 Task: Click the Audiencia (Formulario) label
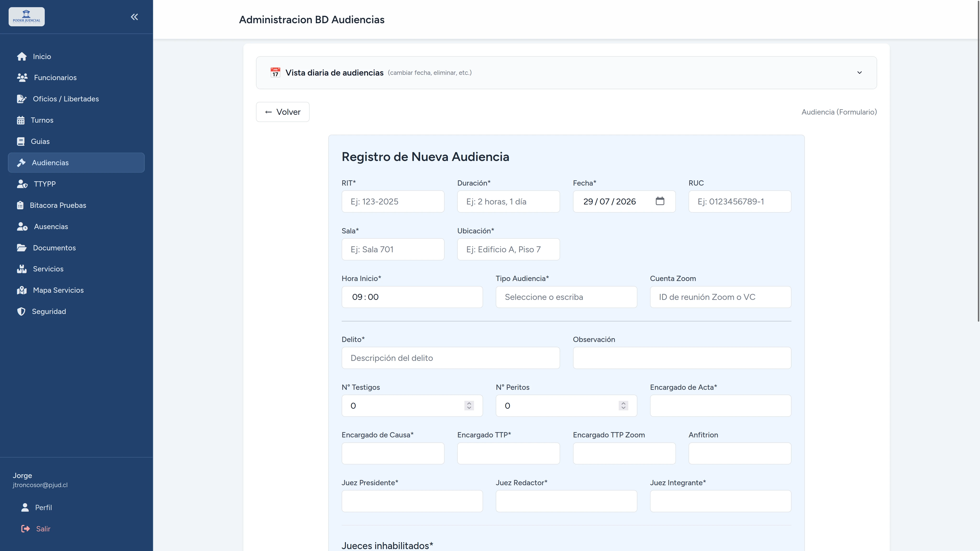click(839, 112)
